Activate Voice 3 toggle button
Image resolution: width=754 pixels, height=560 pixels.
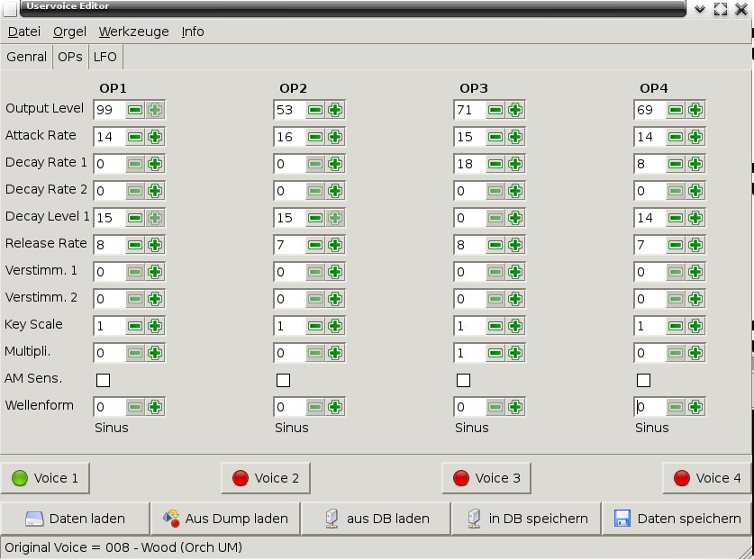[486, 478]
